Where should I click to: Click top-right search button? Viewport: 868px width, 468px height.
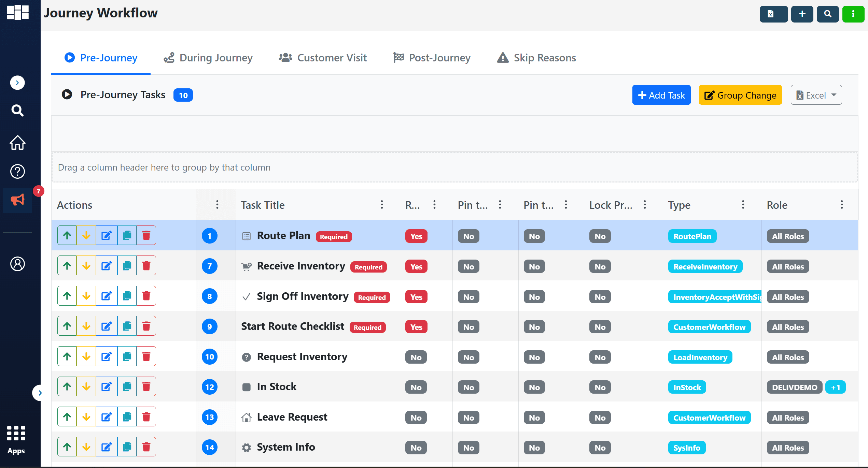click(828, 14)
